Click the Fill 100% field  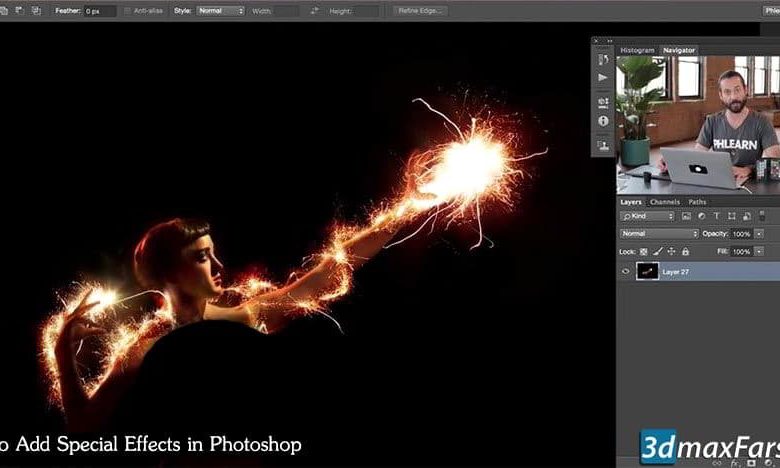(x=742, y=252)
